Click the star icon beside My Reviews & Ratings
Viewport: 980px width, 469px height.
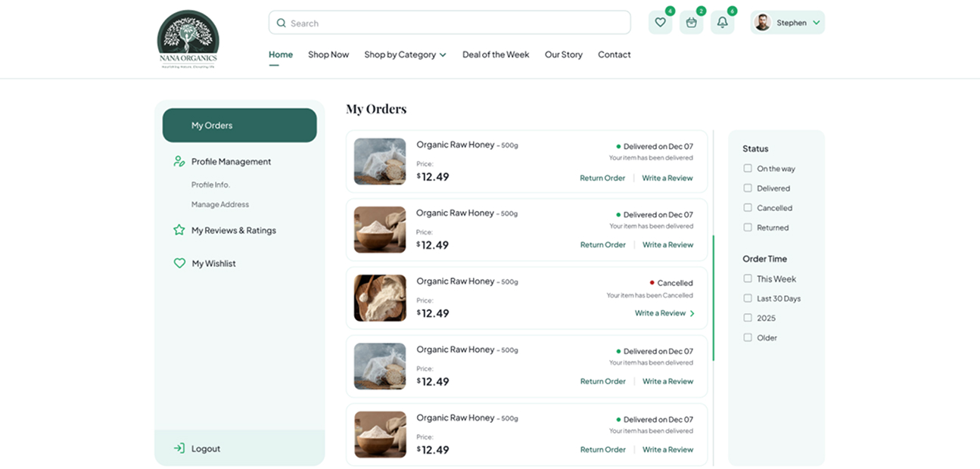pos(179,230)
